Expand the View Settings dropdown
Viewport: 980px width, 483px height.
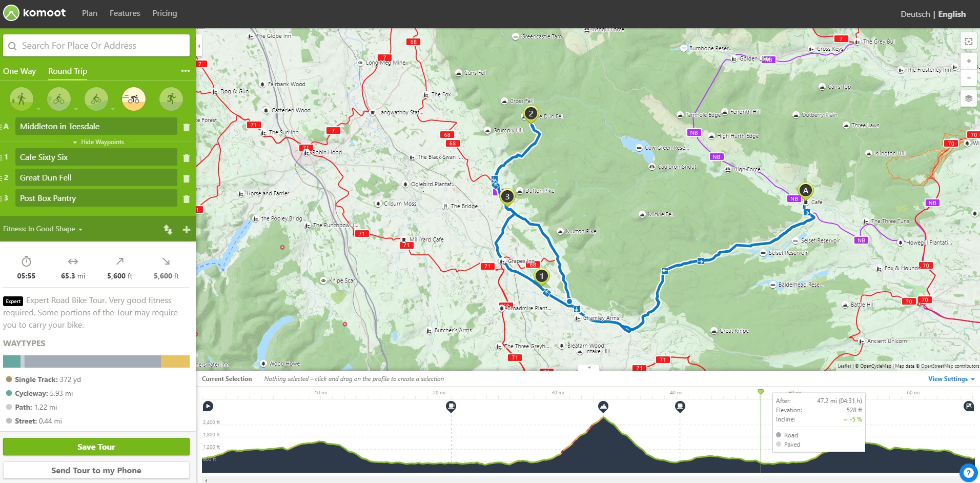[951, 379]
